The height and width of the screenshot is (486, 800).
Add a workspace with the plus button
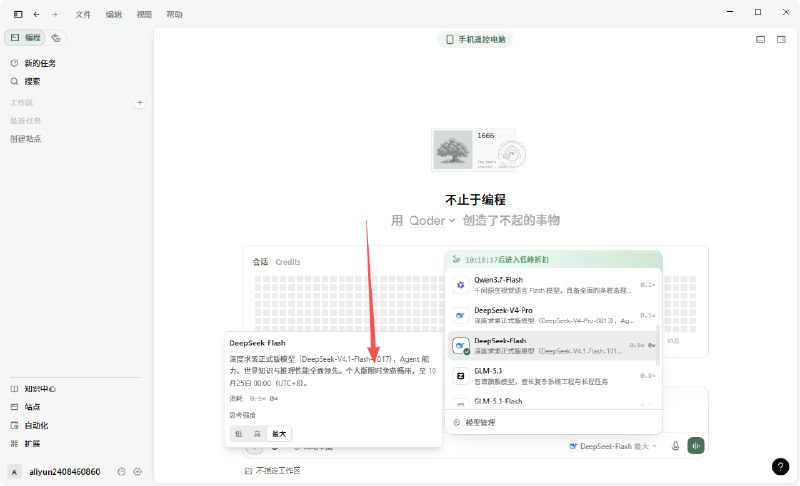139,103
